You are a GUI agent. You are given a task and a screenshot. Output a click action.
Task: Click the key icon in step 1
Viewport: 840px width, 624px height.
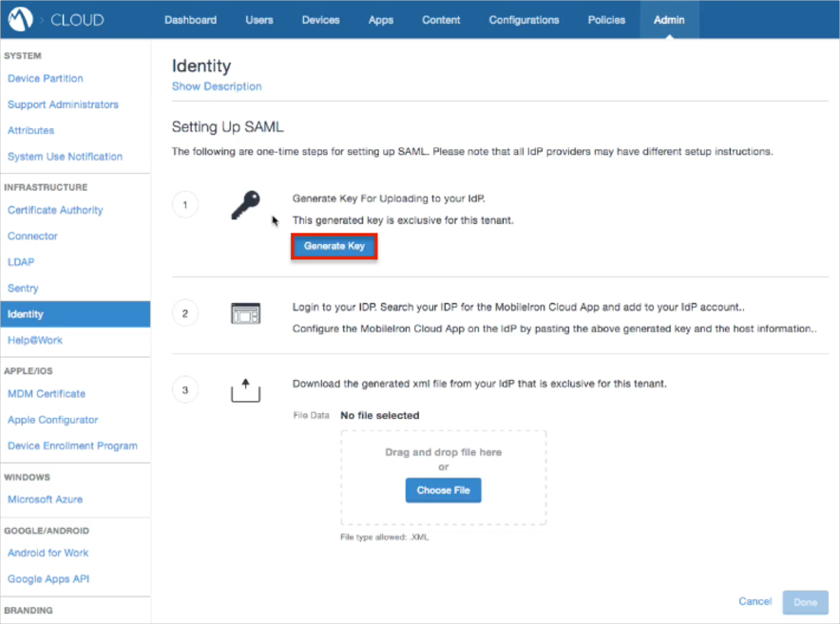tap(244, 205)
